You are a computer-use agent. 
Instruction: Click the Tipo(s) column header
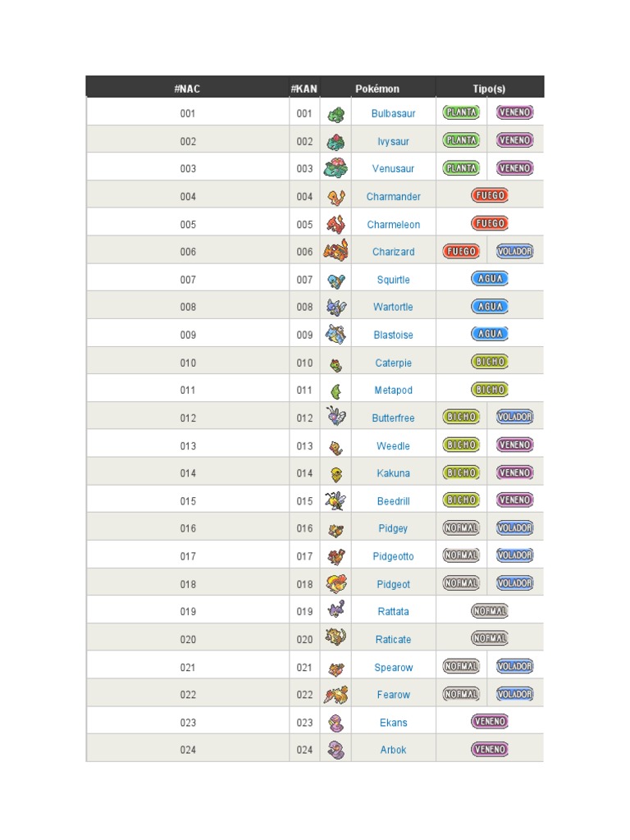[489, 89]
